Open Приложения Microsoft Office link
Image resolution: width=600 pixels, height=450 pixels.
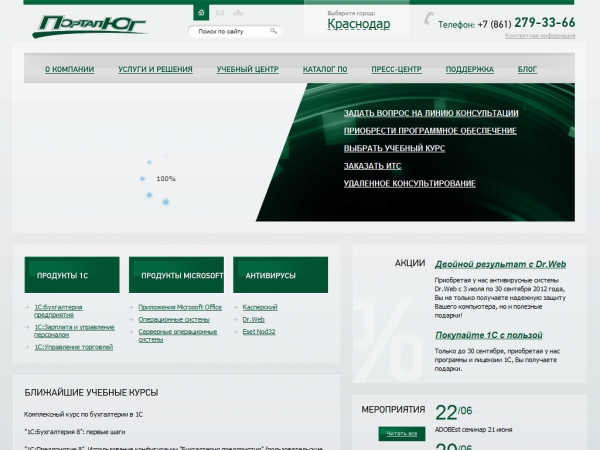pos(180,307)
